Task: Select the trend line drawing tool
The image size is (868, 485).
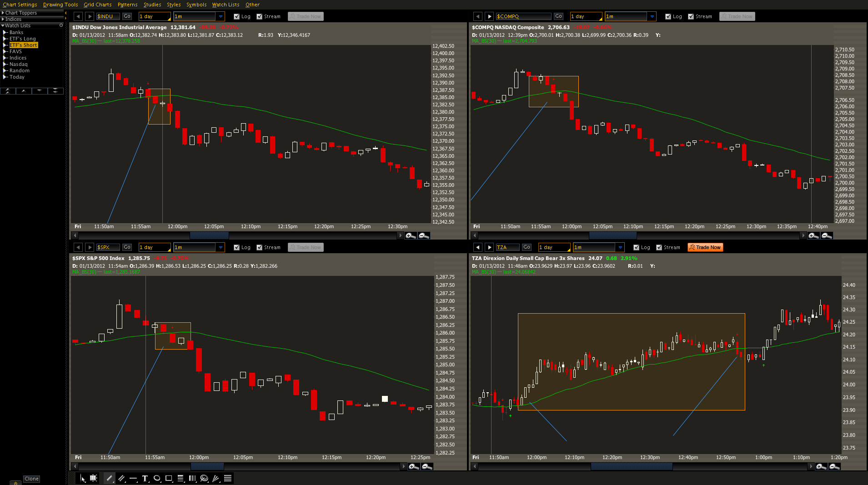Action: 109,478
